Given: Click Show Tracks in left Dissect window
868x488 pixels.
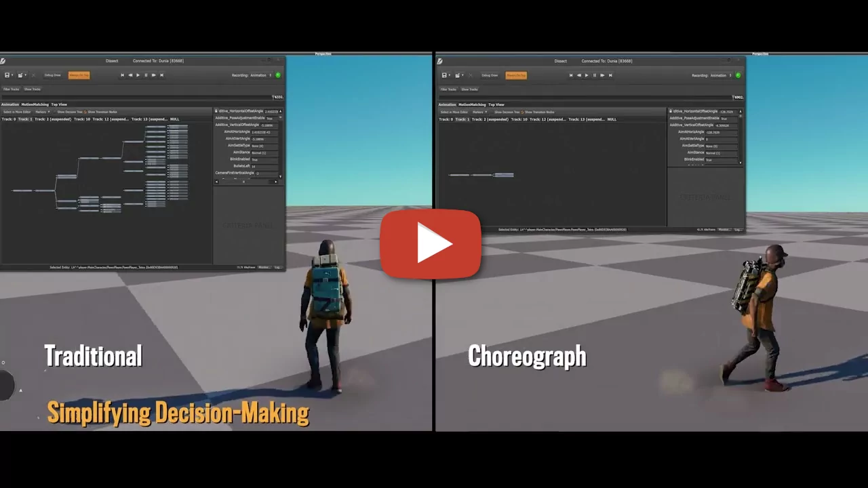Looking at the screenshot, I should click(33, 89).
